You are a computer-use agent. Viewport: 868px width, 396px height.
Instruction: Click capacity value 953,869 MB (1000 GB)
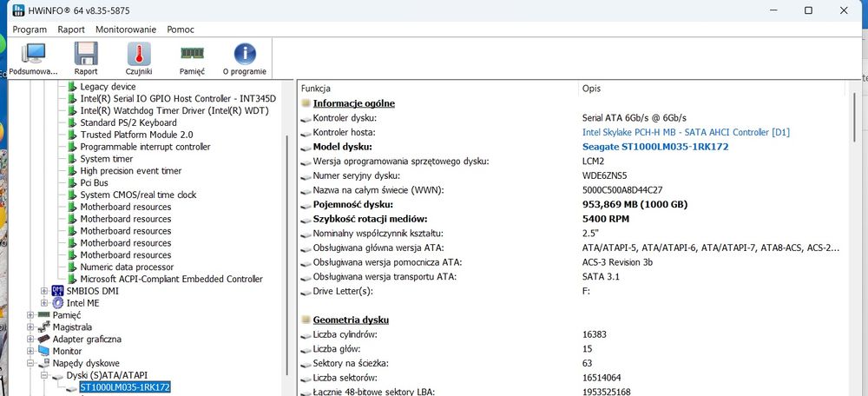click(635, 204)
